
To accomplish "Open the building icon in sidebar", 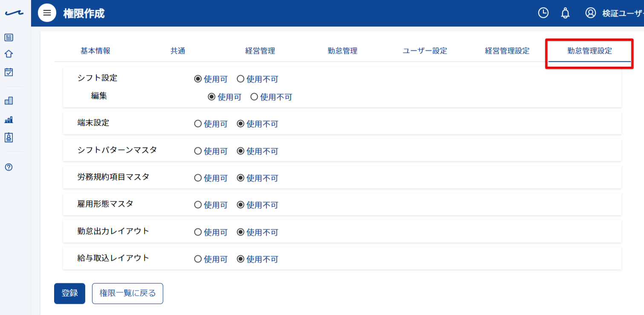I will (x=9, y=101).
